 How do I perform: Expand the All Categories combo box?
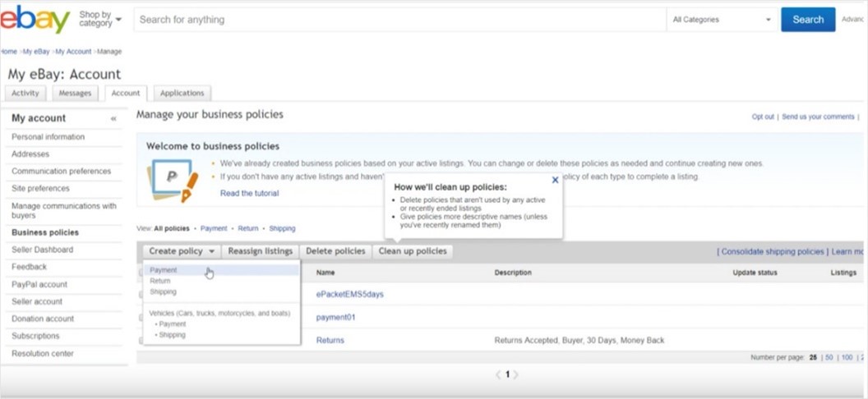click(x=722, y=20)
